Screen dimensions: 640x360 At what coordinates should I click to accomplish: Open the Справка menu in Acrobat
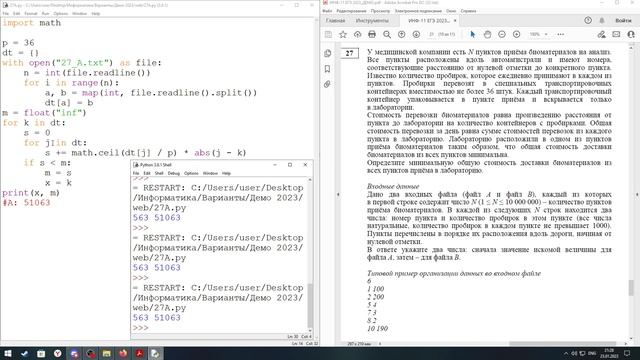[468, 11]
